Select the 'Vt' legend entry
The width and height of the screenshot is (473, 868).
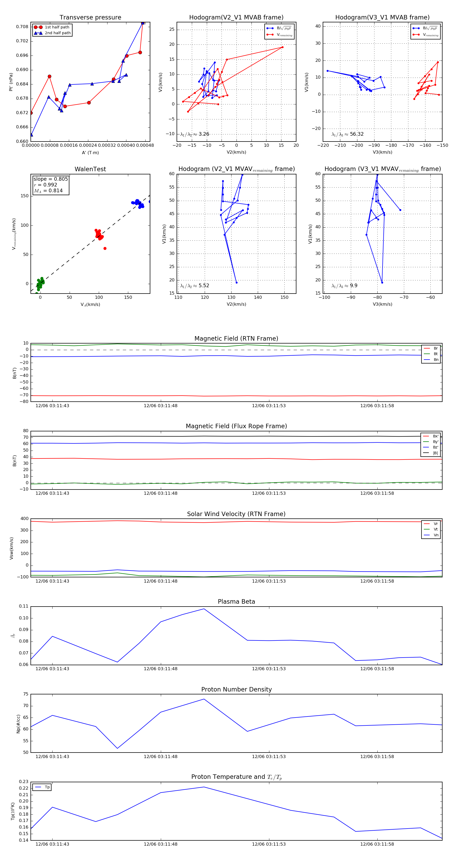pos(431,529)
